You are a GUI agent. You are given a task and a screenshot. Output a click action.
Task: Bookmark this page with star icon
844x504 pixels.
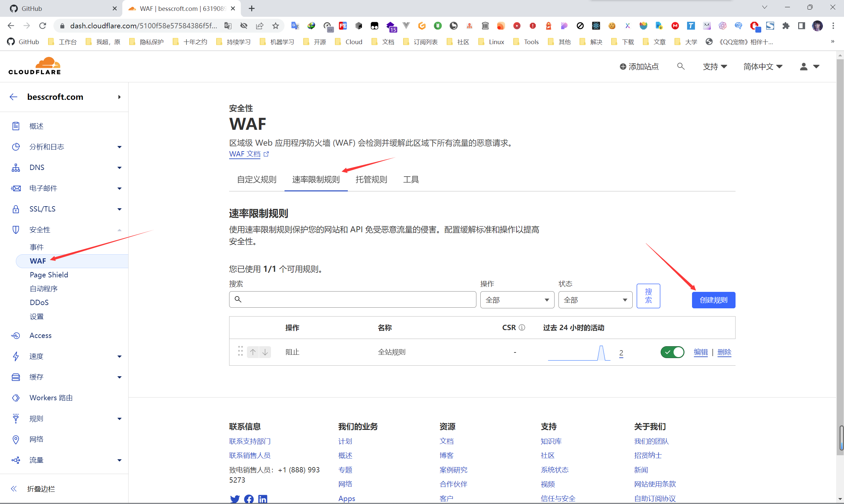click(276, 26)
